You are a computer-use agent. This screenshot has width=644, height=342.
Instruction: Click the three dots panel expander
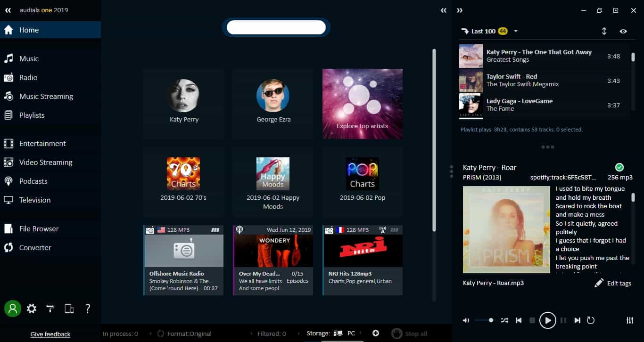pos(548,147)
